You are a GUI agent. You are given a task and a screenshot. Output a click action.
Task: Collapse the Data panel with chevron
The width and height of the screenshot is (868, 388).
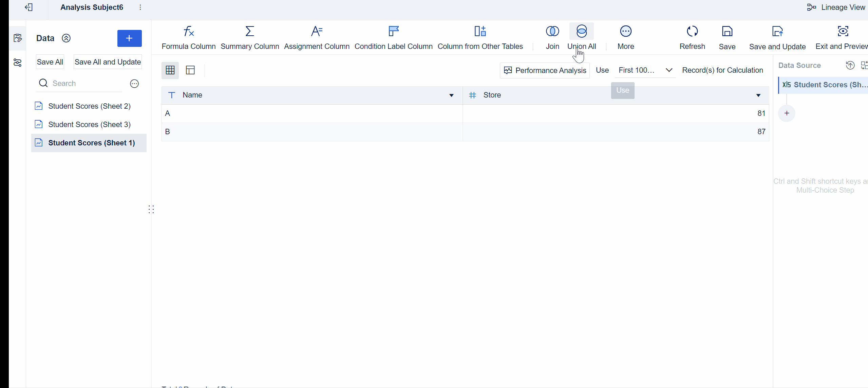tap(66, 38)
